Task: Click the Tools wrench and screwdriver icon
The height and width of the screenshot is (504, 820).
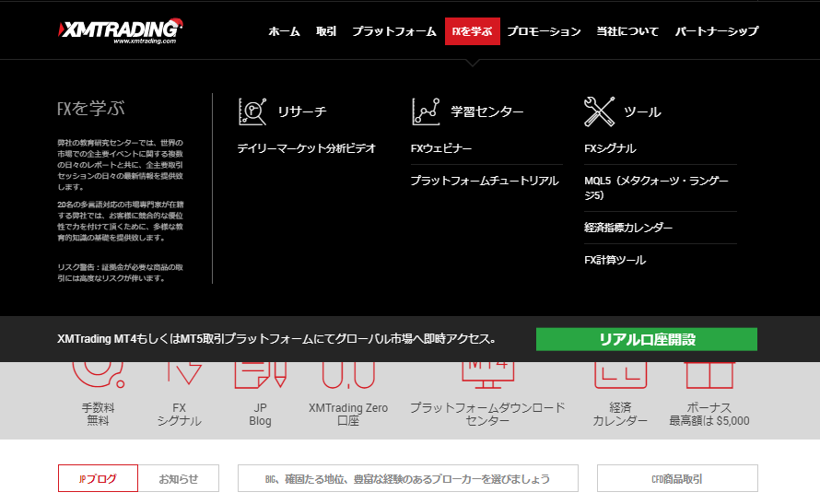Action: 599,111
